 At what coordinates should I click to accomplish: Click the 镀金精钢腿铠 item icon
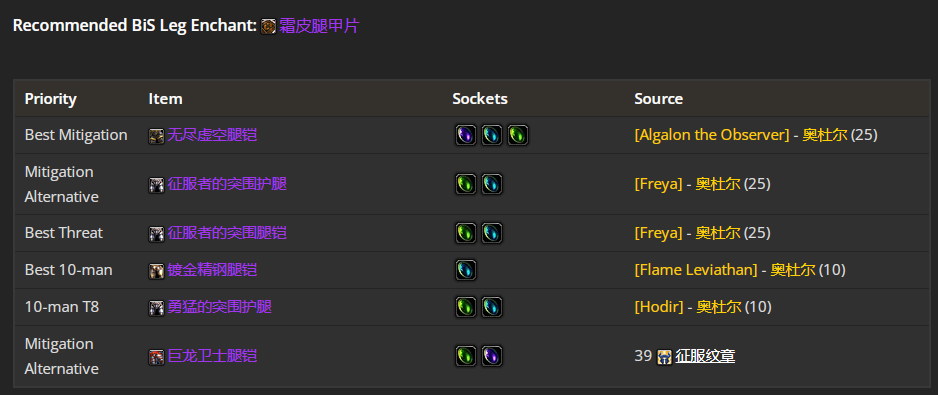coord(156,271)
